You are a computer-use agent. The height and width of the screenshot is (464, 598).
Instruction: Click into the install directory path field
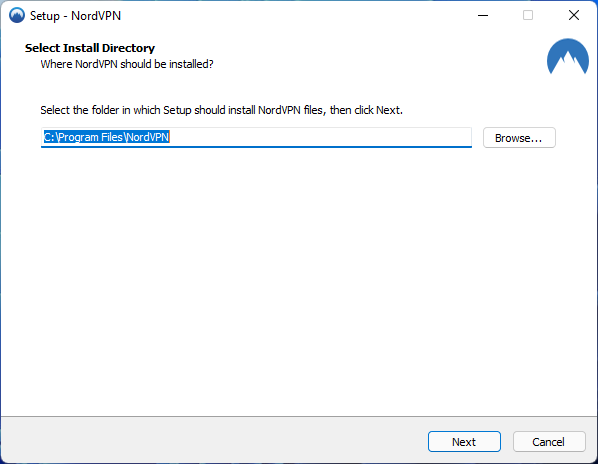point(256,137)
